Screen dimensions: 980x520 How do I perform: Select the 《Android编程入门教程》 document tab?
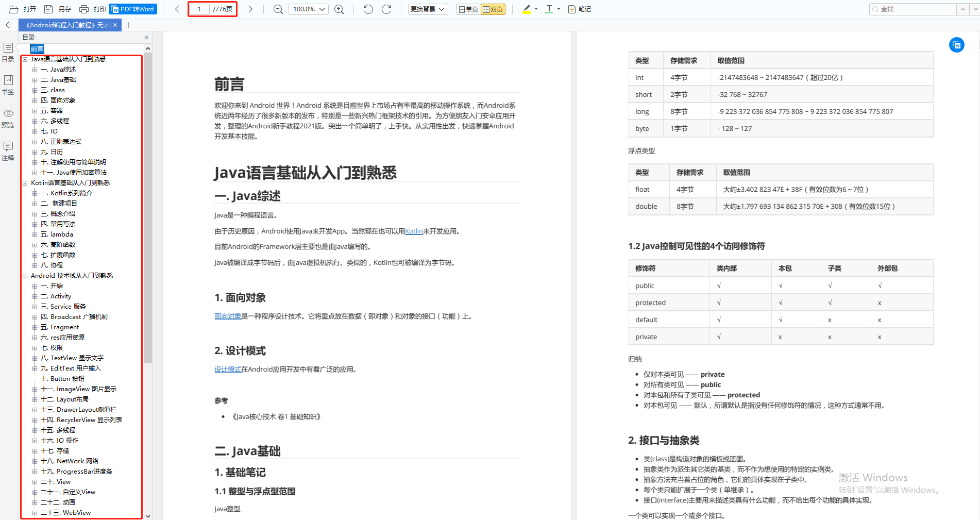67,25
